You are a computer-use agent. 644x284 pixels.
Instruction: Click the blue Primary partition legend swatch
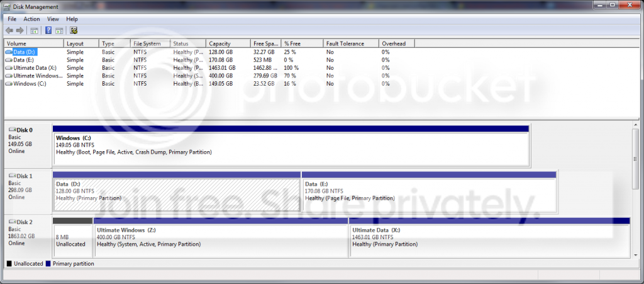(x=48, y=264)
